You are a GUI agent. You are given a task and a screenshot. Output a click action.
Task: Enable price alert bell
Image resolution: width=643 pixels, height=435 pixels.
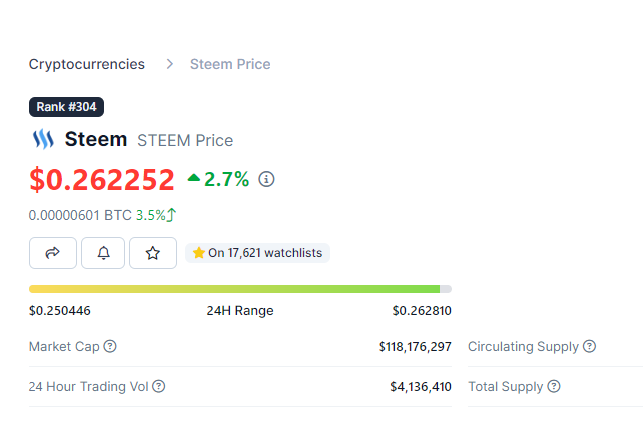(x=103, y=253)
